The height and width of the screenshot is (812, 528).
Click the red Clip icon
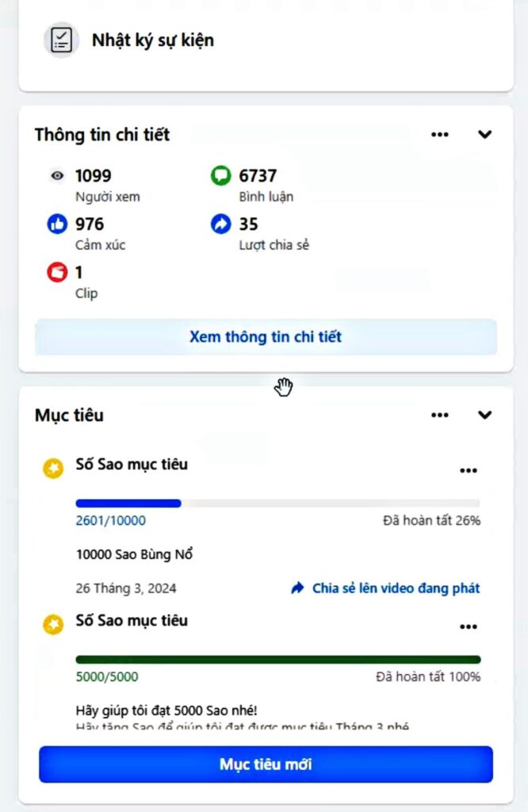point(56,273)
